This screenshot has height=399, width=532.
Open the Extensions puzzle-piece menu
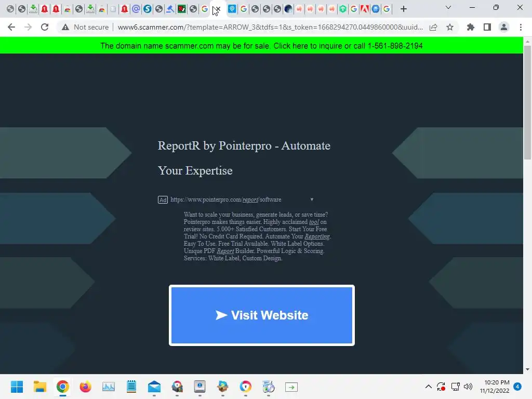coord(471,27)
